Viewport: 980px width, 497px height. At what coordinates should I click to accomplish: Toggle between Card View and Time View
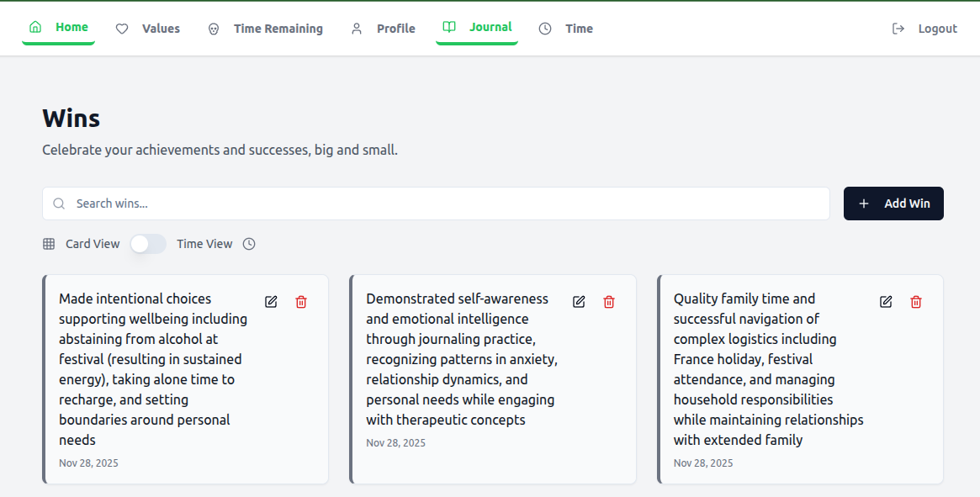(x=148, y=244)
